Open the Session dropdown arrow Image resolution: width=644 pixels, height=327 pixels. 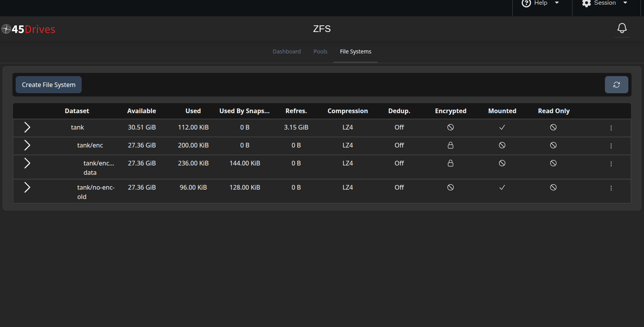(x=625, y=3)
